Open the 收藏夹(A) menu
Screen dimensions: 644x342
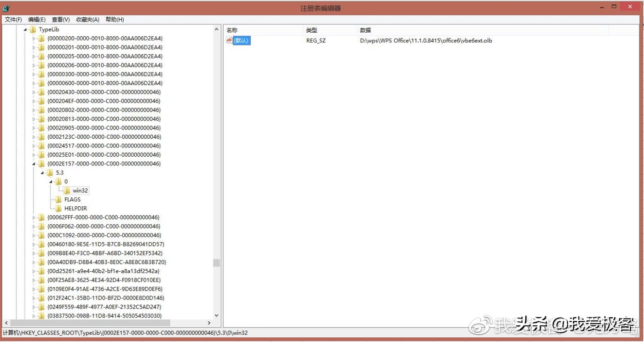(x=88, y=20)
